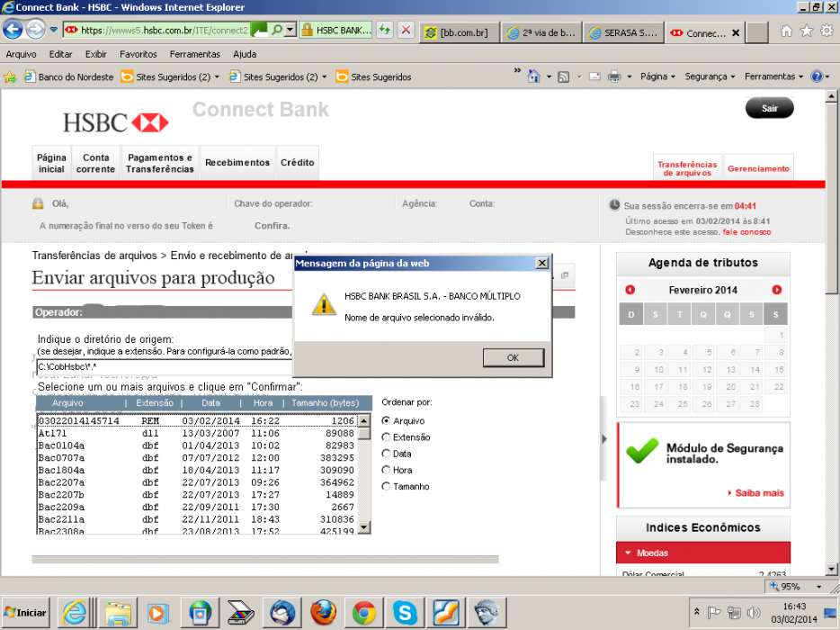The width and height of the screenshot is (840, 630).
Task: Click the page vertical scrollbar thumb
Action: coord(831,198)
